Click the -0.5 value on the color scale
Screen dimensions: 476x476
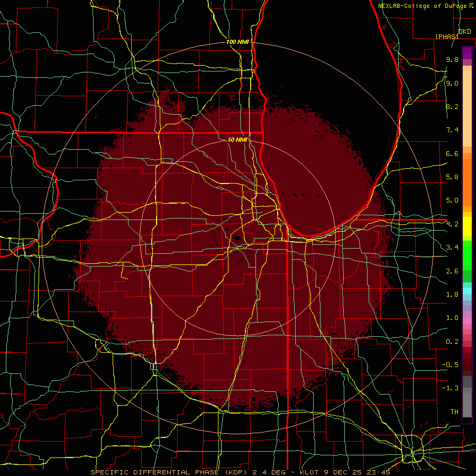(x=450, y=365)
